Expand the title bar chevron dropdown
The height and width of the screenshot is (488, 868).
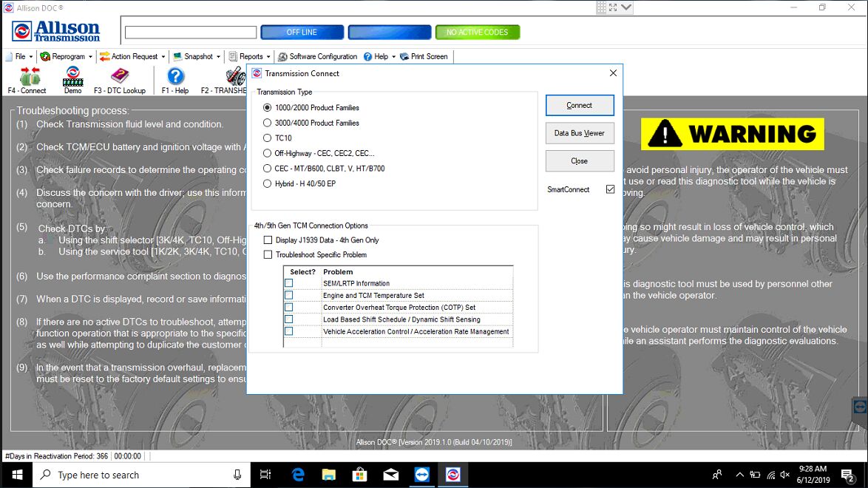(626, 7)
